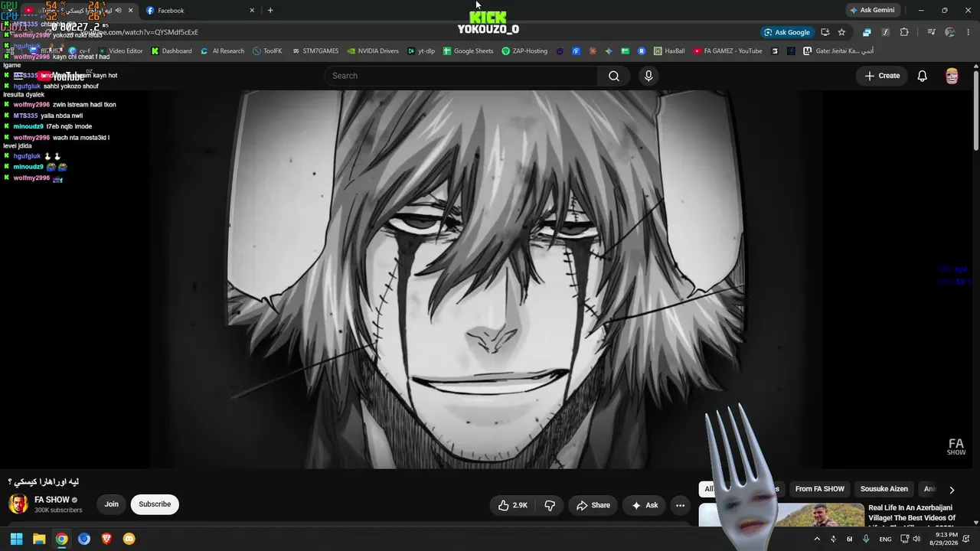980x551 pixels.
Task: Open the Gate: Jieitai bookmark
Action: tap(838, 51)
